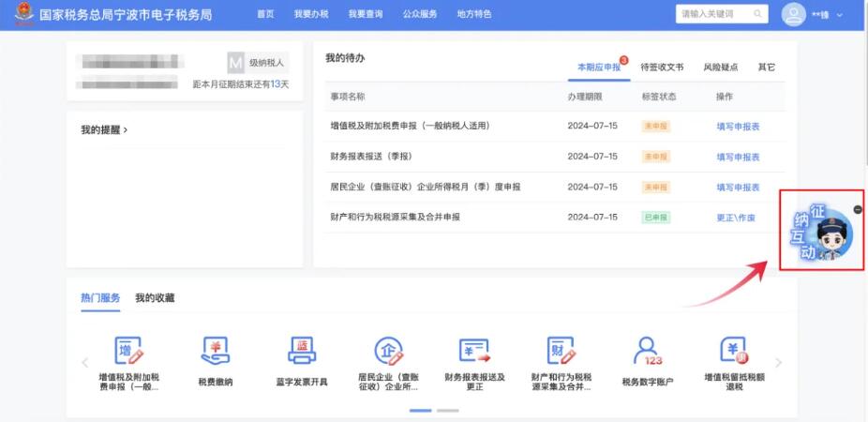Open 财产和行为税税源采集 service icon
The width and height of the screenshot is (868, 422).
pos(561,352)
